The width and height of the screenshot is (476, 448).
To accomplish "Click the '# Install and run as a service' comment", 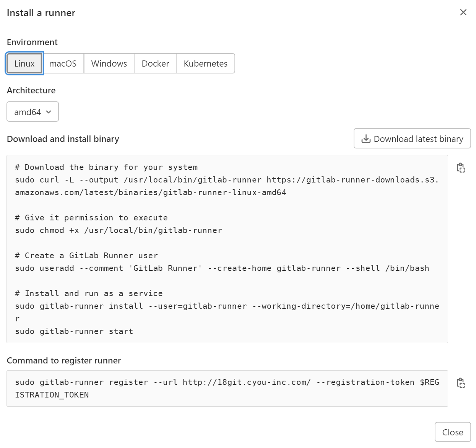I will [89, 293].
